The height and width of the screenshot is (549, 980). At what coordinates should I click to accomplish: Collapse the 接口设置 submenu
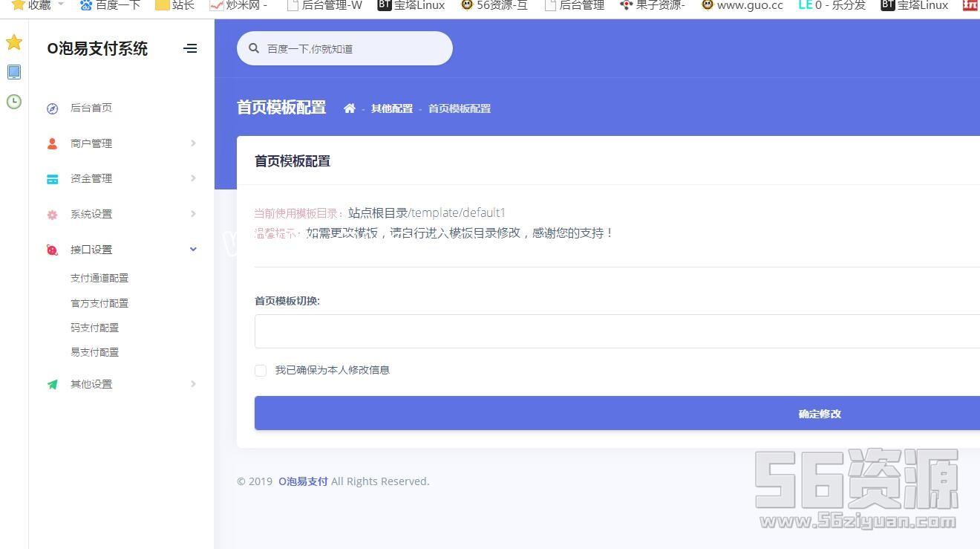pyautogui.click(x=193, y=250)
